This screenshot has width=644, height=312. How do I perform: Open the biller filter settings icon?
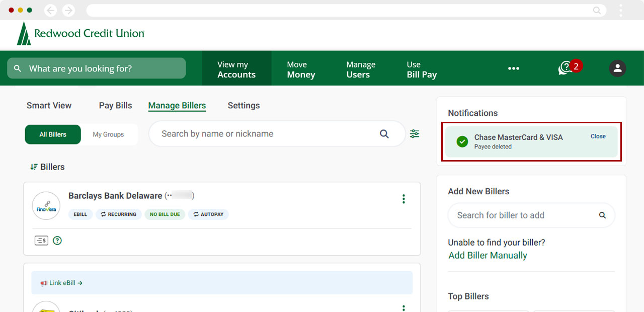[x=414, y=133]
